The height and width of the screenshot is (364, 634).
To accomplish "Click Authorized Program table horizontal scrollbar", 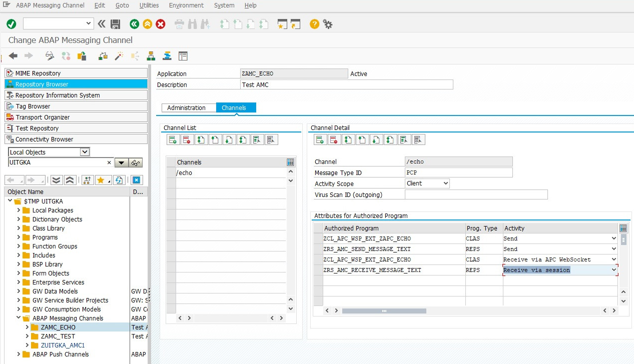I will tap(384, 311).
